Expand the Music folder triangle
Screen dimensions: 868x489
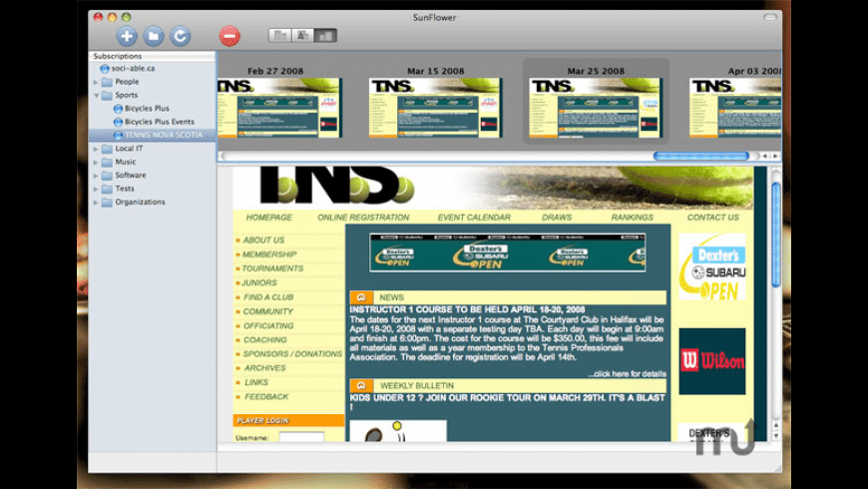click(x=96, y=162)
